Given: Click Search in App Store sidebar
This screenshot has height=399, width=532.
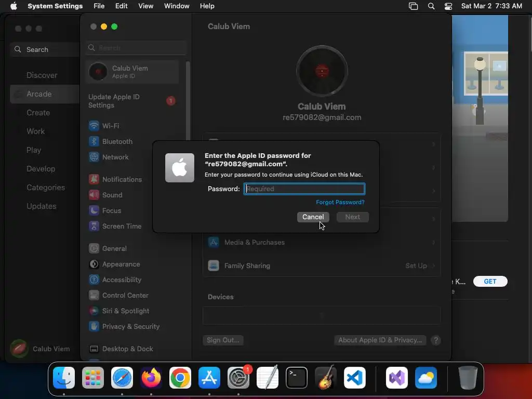Looking at the screenshot, I should click(45, 49).
